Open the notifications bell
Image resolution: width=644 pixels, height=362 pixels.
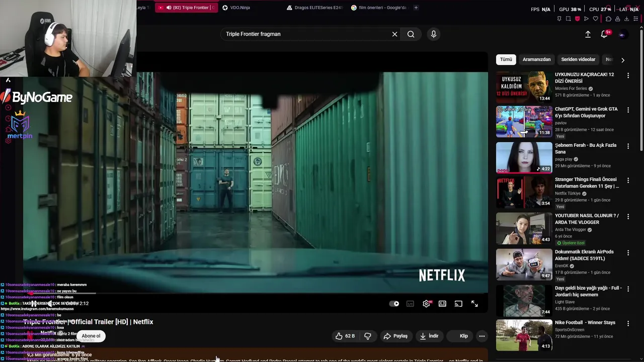point(604,34)
